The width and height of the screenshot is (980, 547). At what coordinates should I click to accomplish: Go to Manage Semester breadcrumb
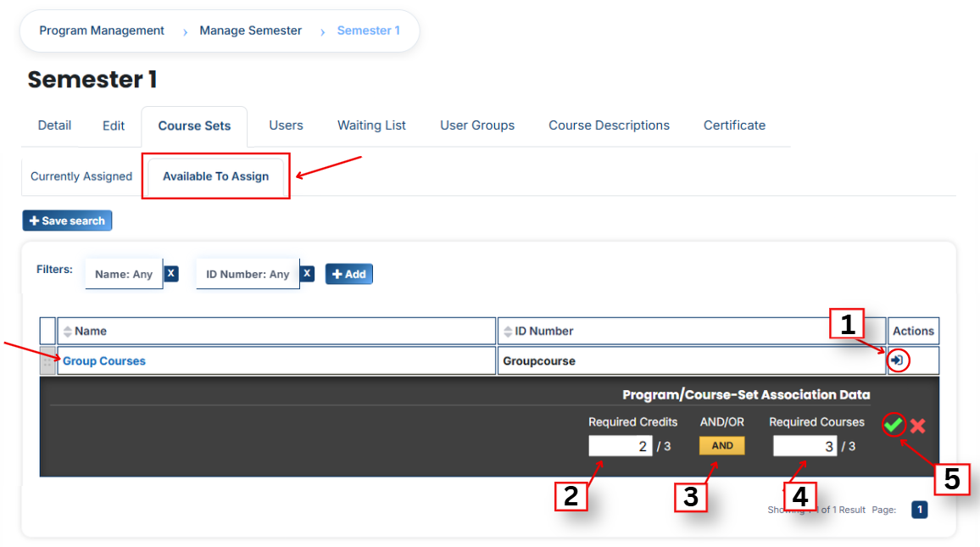point(251,31)
